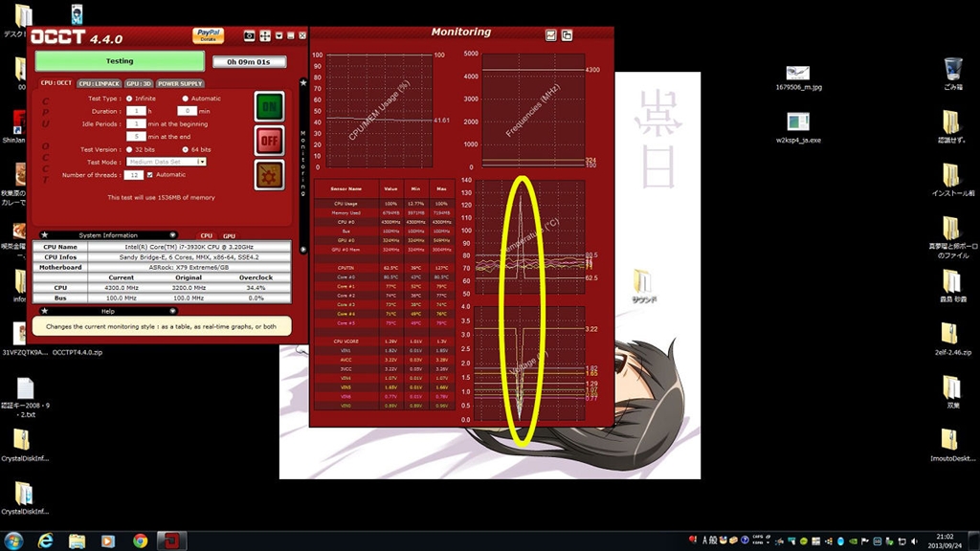Viewport: 980px width, 551px height.
Task: Select the Infinite test type radio
Action: coord(129,99)
